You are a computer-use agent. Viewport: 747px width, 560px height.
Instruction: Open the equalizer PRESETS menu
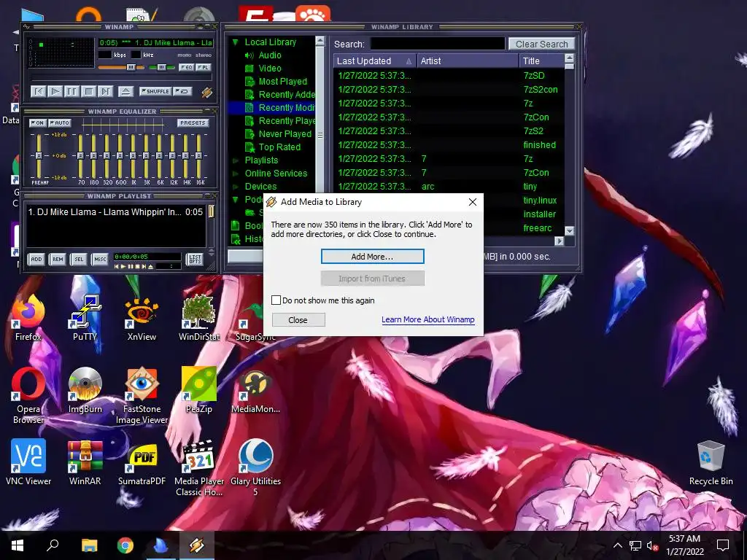[x=193, y=122]
